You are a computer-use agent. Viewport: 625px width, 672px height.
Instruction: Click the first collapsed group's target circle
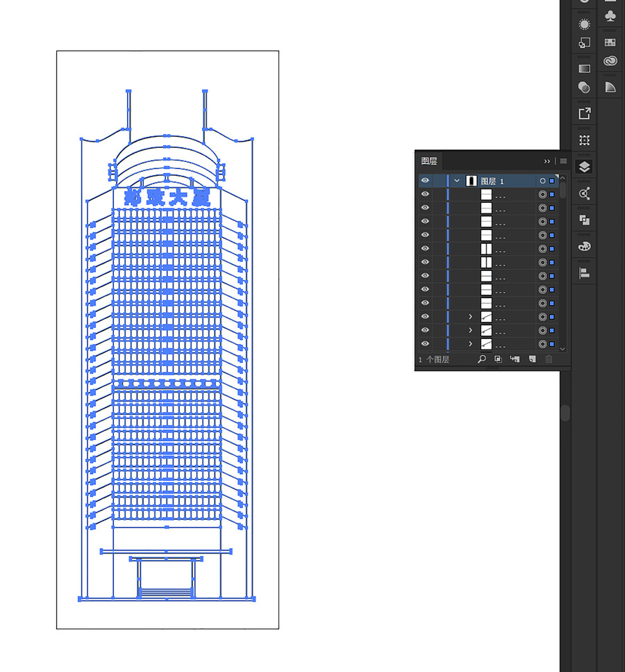(542, 317)
